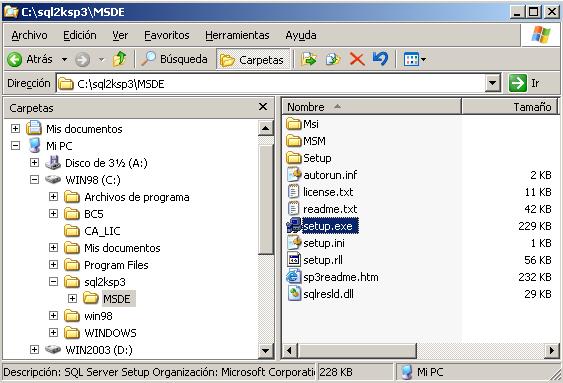Click the red Delete X icon
The width and height of the screenshot is (563, 383).
[x=357, y=59]
